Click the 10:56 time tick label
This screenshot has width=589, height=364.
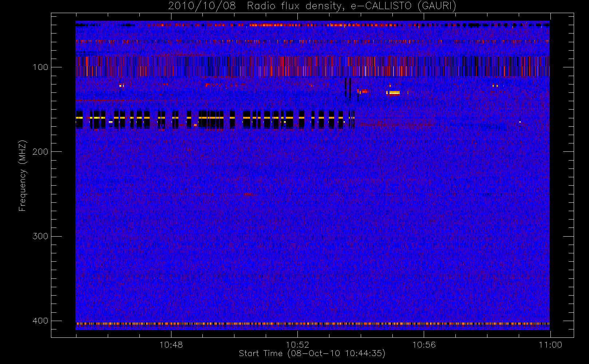424,345
